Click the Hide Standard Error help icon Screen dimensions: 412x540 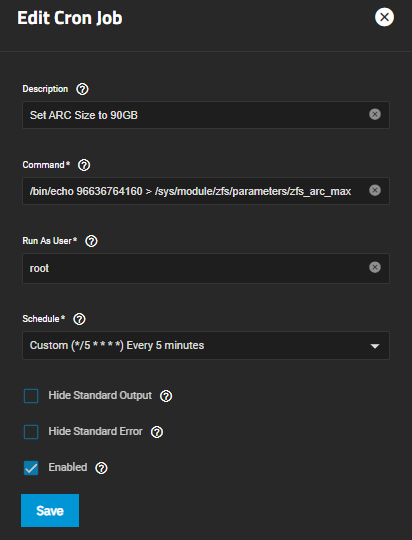point(157,432)
